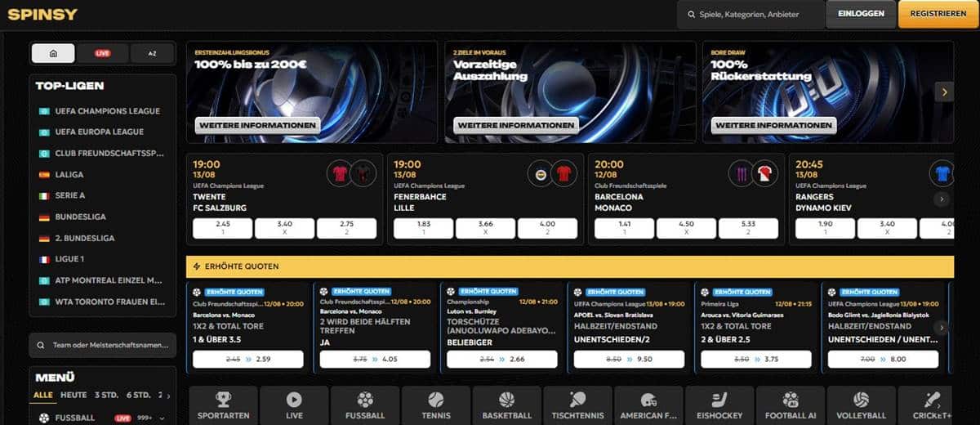This screenshot has height=425, width=980.
Task: Select the ALLE time filter tab
Action: pyautogui.click(x=43, y=395)
